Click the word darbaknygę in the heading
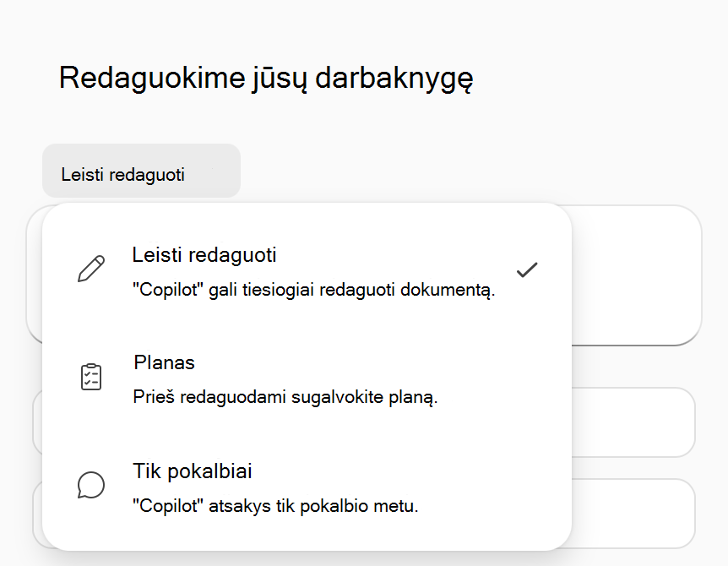 coord(394,78)
